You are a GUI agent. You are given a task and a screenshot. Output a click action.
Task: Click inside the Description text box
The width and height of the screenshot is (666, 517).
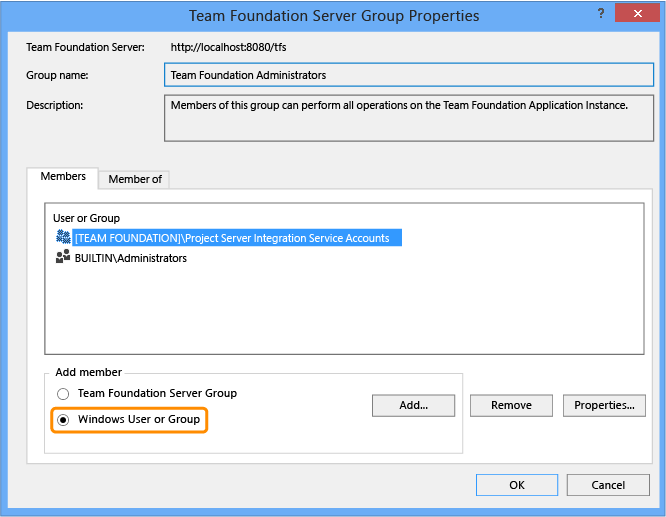tap(408, 119)
